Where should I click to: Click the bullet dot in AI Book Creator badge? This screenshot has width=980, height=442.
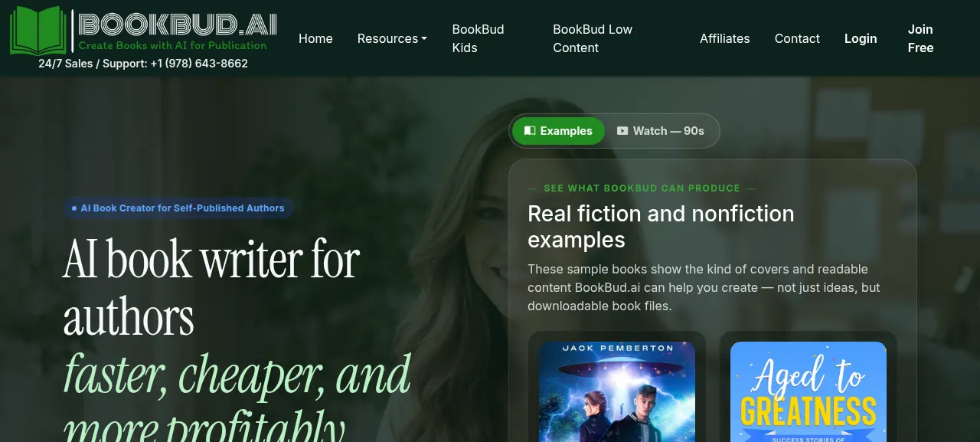coord(74,208)
